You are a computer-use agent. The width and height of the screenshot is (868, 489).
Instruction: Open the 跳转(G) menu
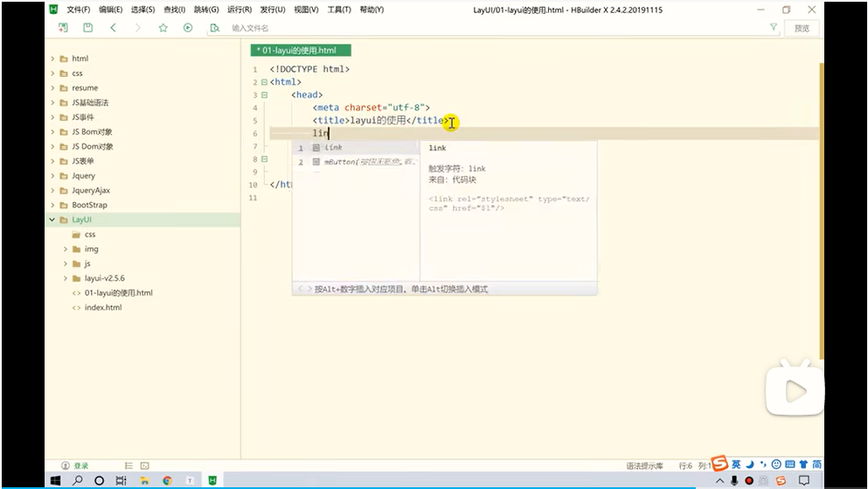tap(206, 10)
